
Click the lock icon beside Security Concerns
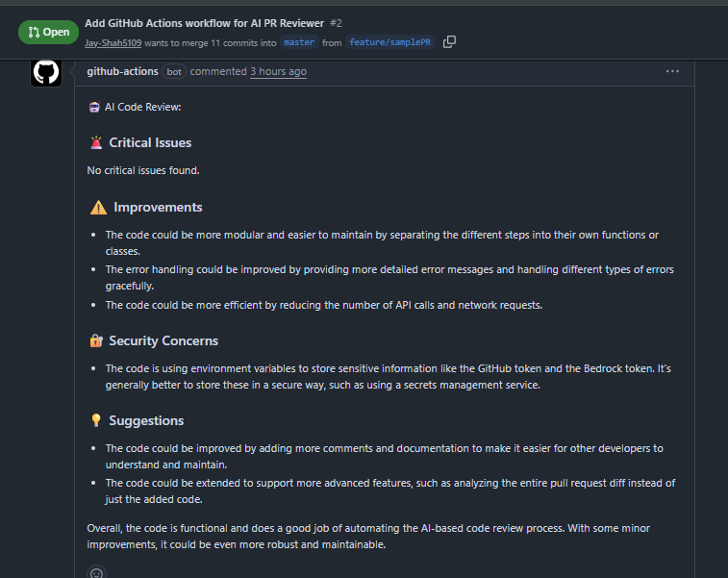pyautogui.click(x=96, y=340)
